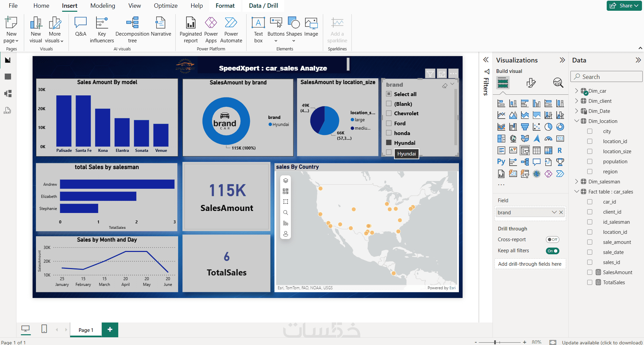Choose the R script visual icon
This screenshot has height=345, width=644.
pyautogui.click(x=560, y=150)
